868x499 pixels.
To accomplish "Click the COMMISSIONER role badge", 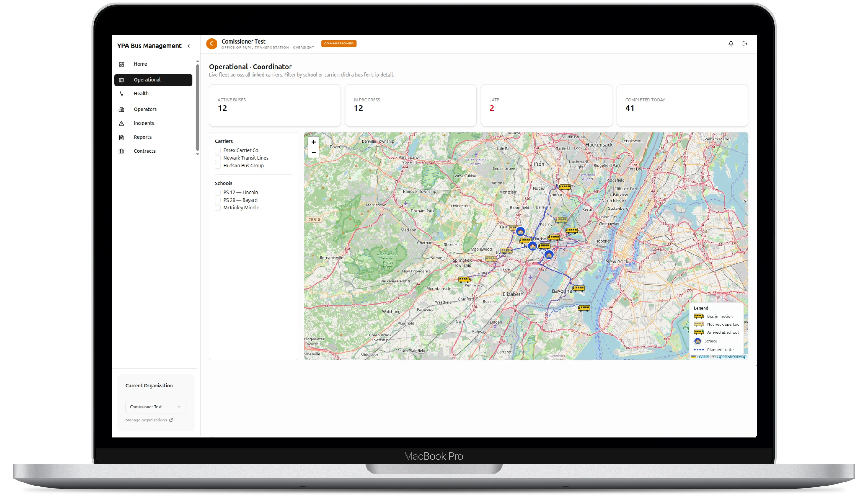I will click(339, 44).
